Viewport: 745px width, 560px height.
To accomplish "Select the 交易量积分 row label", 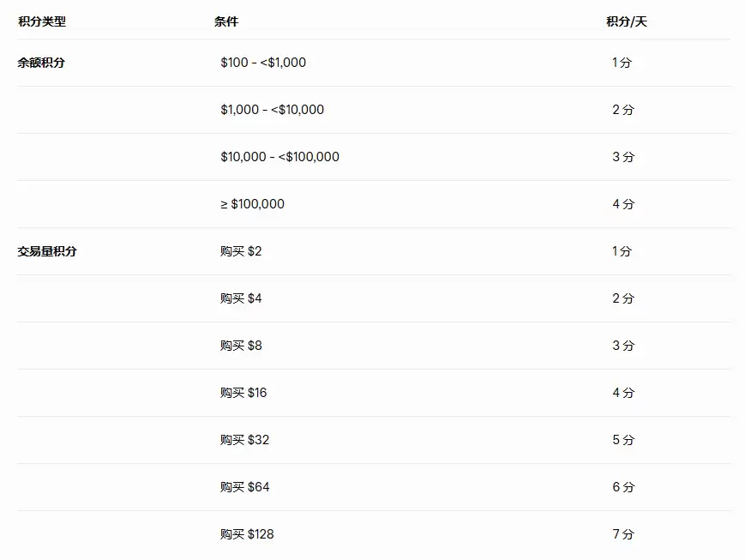I will 47,251.
